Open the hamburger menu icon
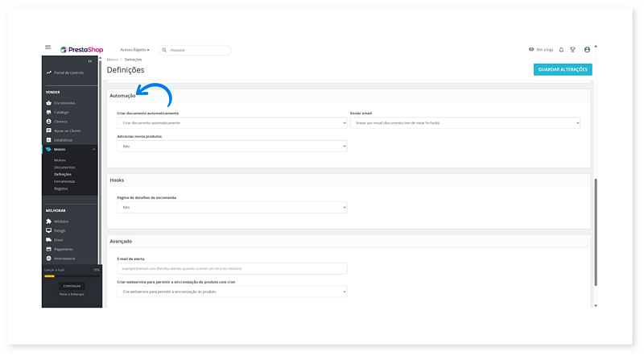The height and width of the screenshot is (356, 644). [x=48, y=48]
